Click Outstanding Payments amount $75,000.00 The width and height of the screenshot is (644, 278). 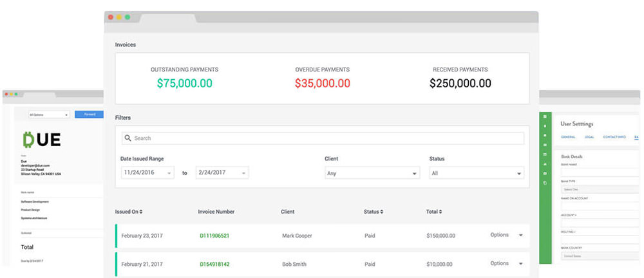point(184,84)
